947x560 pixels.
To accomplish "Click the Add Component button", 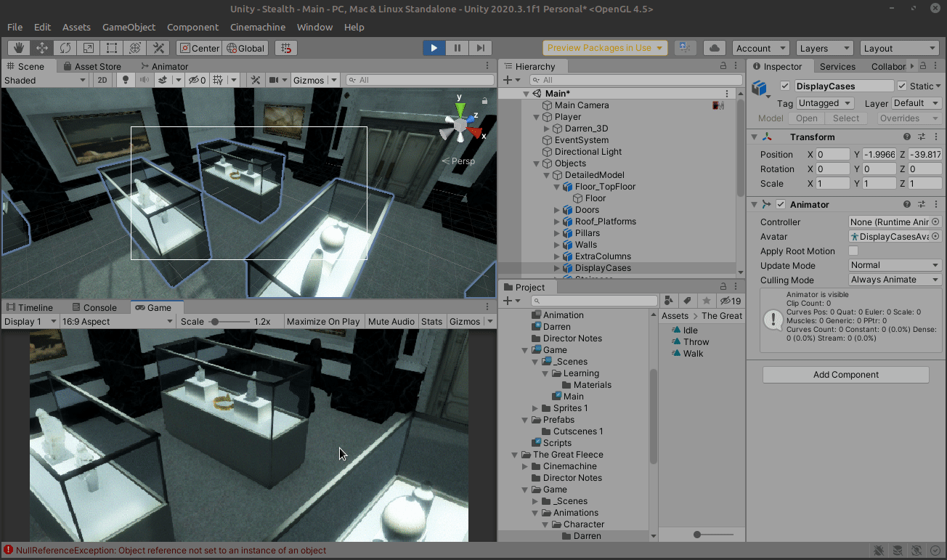I will coord(845,375).
